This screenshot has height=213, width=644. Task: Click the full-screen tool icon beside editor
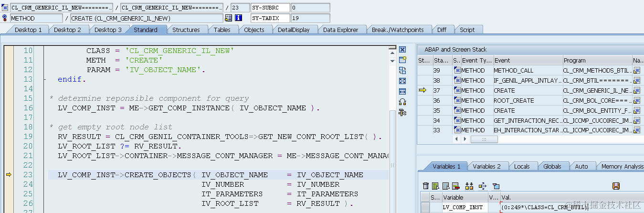click(x=402, y=81)
